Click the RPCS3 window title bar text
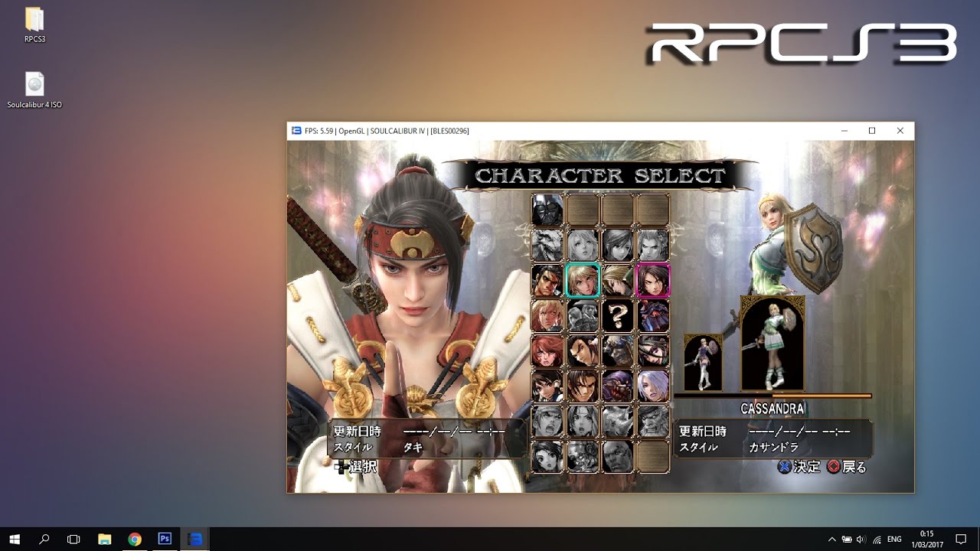The height and width of the screenshot is (551, 980). (387, 131)
